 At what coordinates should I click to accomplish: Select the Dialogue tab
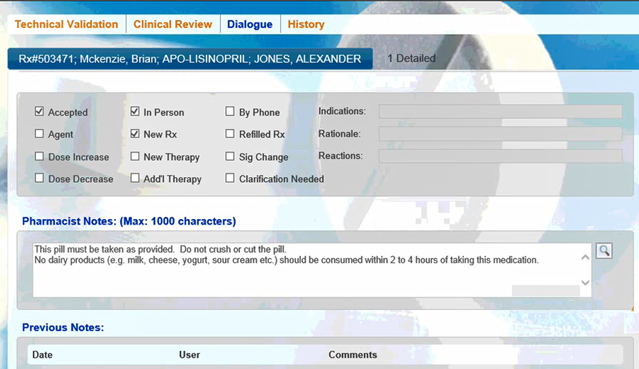pyautogui.click(x=250, y=24)
